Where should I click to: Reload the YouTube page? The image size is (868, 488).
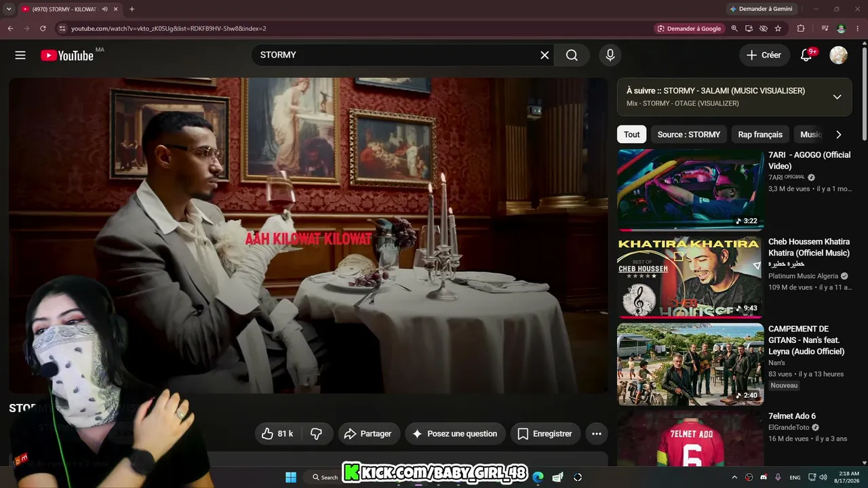click(x=43, y=28)
